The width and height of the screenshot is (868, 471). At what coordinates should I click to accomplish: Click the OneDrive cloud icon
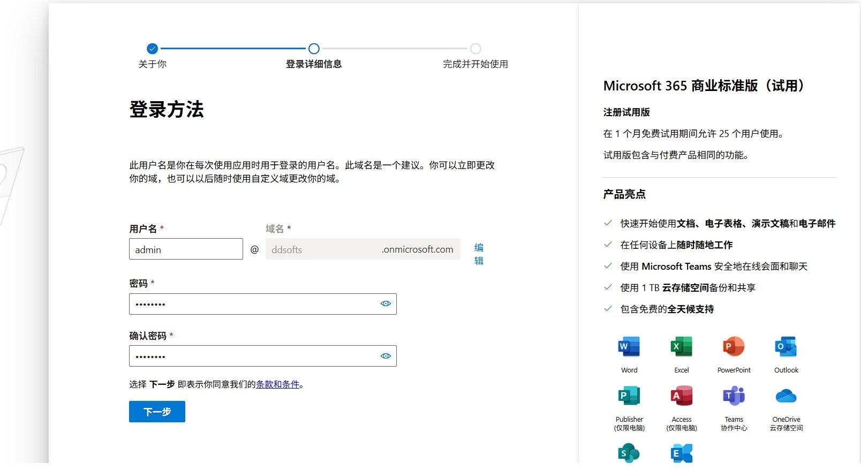click(x=786, y=396)
